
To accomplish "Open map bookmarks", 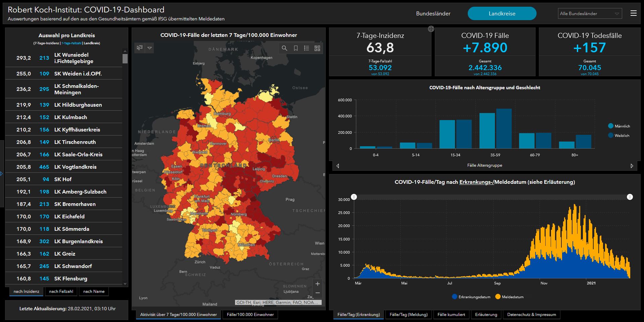I will [295, 48].
